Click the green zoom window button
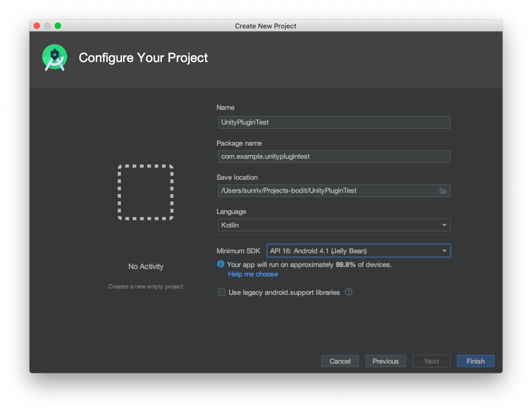532x412 pixels. tap(58, 26)
